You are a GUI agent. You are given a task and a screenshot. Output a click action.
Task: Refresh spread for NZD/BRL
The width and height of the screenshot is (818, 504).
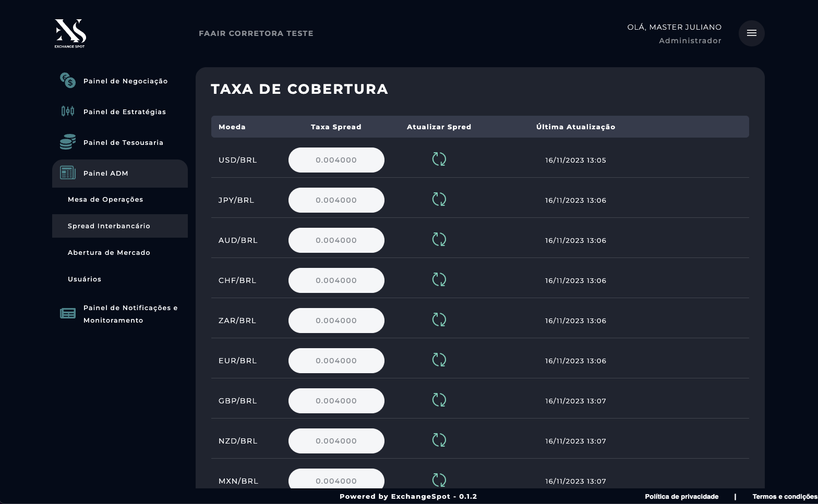439,440
